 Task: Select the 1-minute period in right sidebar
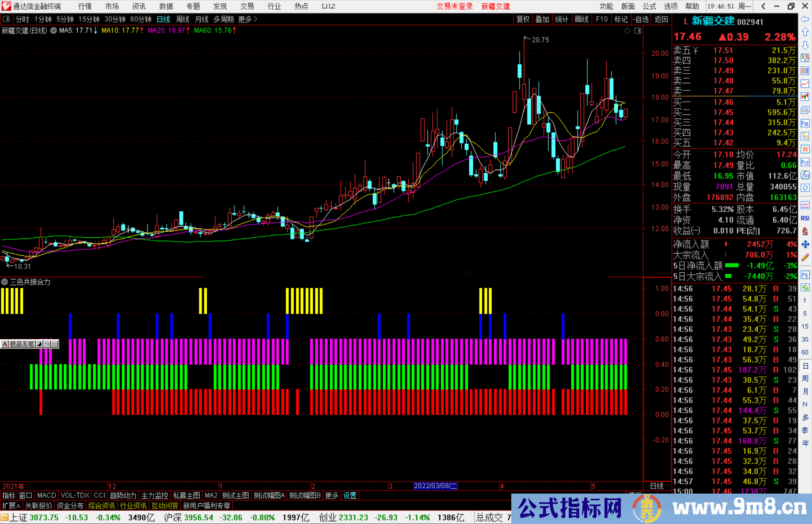[804, 301]
